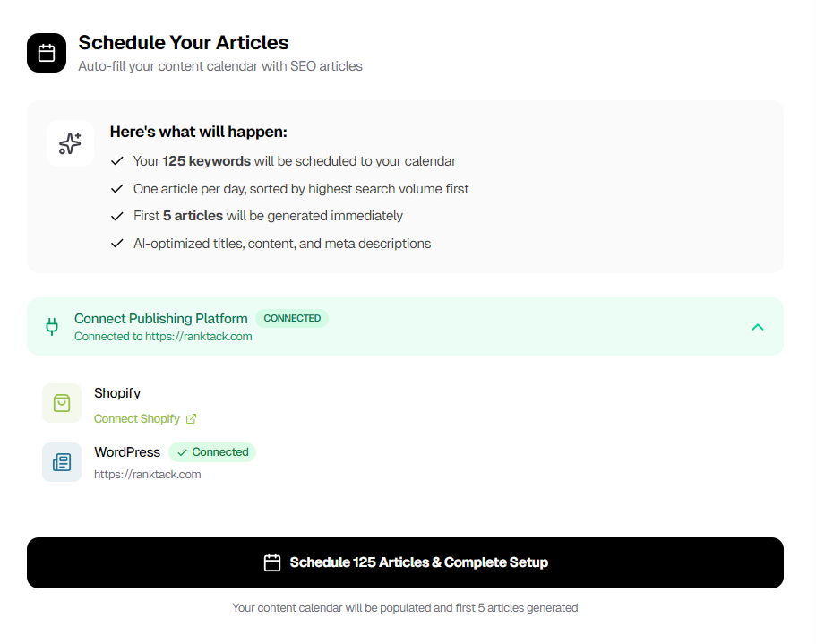Click the black calendar icon beside the title

pos(47,53)
